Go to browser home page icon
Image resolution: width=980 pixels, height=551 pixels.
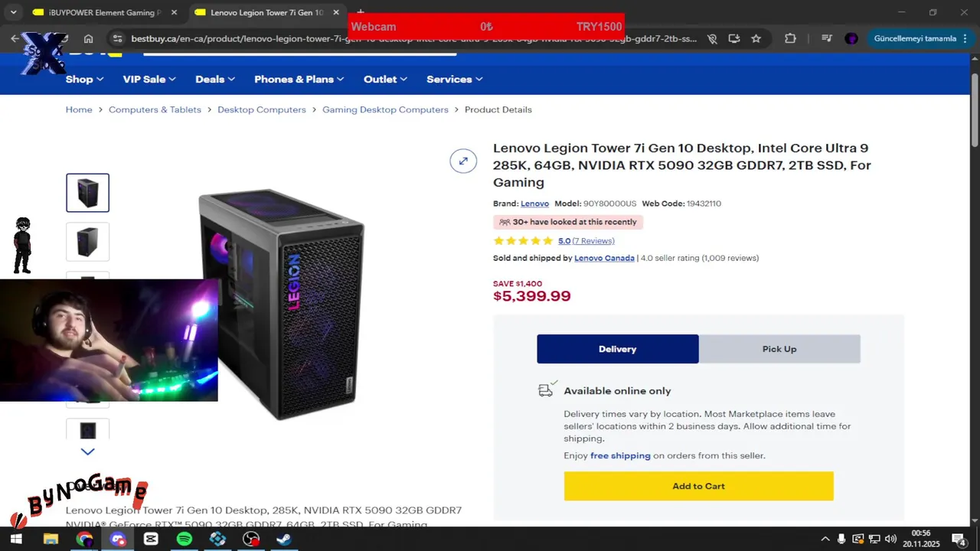tap(89, 38)
